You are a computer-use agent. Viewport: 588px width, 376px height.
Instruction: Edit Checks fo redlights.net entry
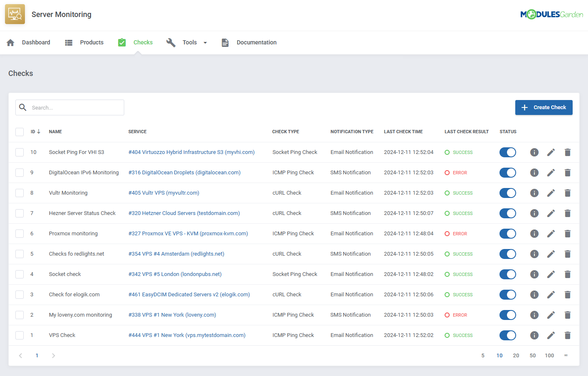coord(551,254)
